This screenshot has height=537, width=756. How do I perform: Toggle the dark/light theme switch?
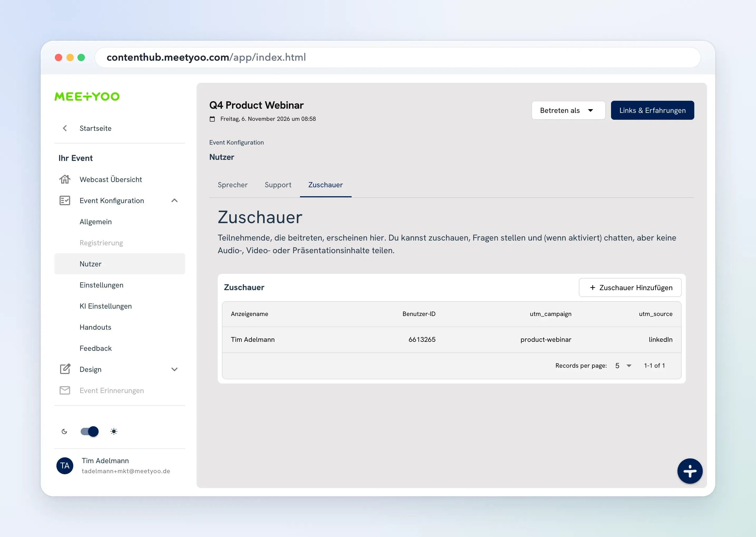90,431
